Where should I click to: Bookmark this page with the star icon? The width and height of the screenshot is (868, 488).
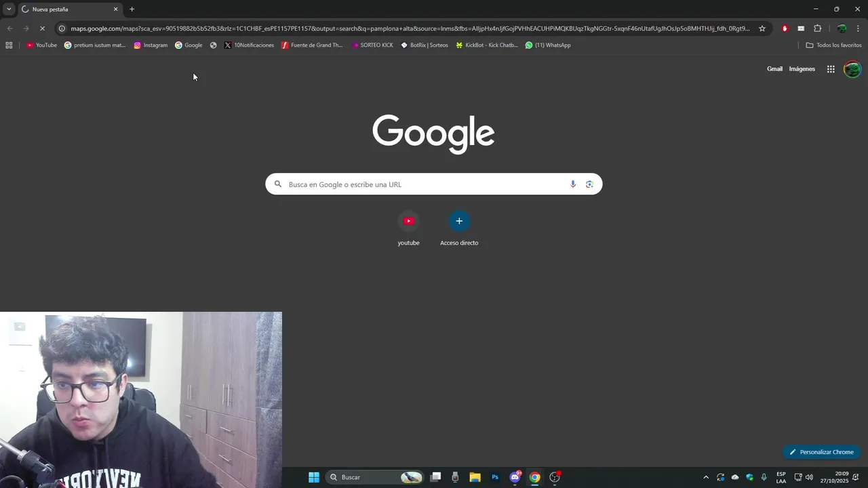click(762, 28)
